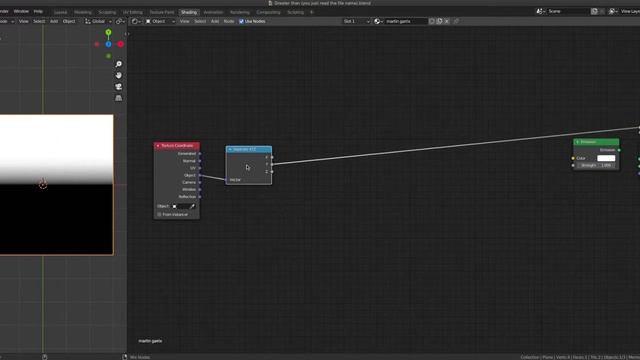This screenshot has height=360, width=640.
Task: Click the bright red X axis gizmo ball
Action: (120, 44)
